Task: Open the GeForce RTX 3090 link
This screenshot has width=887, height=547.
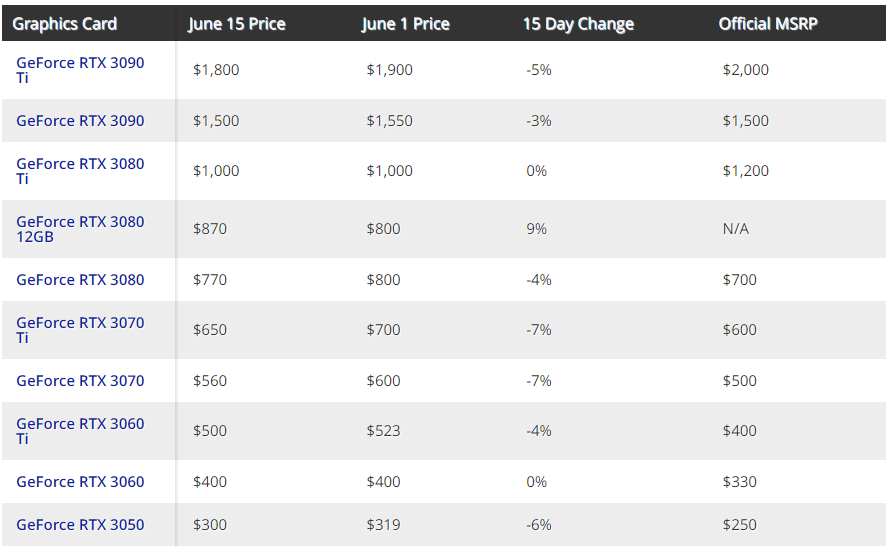Action: click(80, 120)
